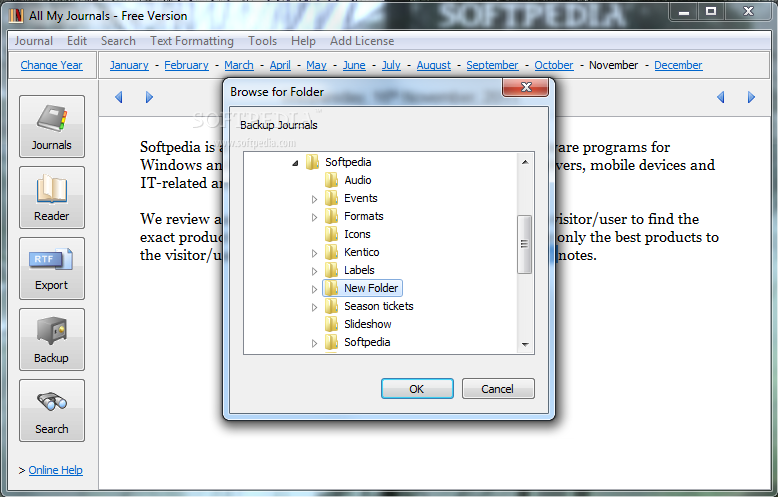Viewport: 778px width, 497px height.
Task: Click the Icons folder icon
Action: [331, 234]
